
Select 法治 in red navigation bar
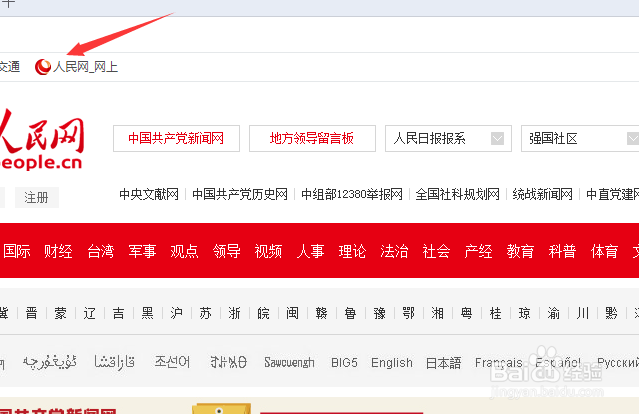[x=394, y=251]
